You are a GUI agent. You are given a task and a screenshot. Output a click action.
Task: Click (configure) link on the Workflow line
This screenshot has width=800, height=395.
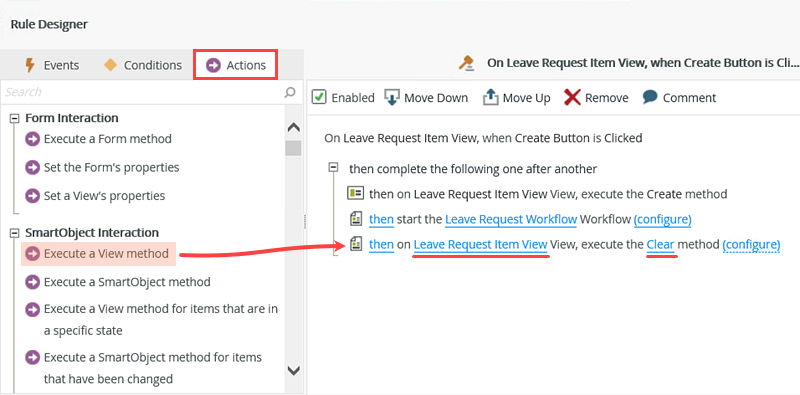click(x=662, y=219)
